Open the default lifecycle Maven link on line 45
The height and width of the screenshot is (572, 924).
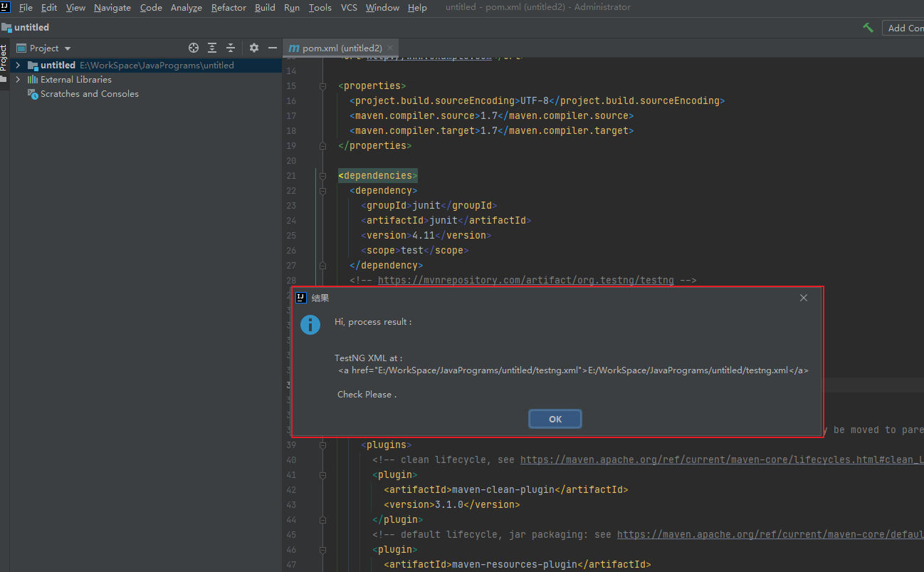[770, 534]
